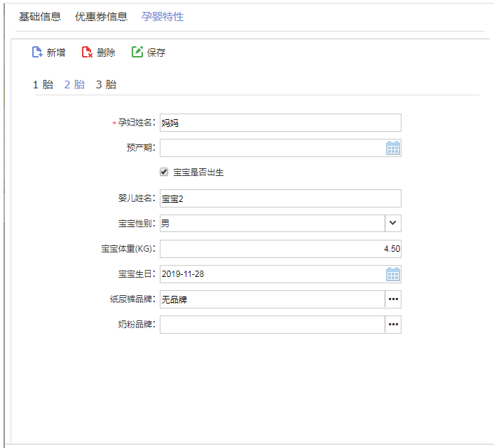The height and width of the screenshot is (448, 501).
Task: Click the 奶粉品牌 empty text field
Action: (272, 325)
